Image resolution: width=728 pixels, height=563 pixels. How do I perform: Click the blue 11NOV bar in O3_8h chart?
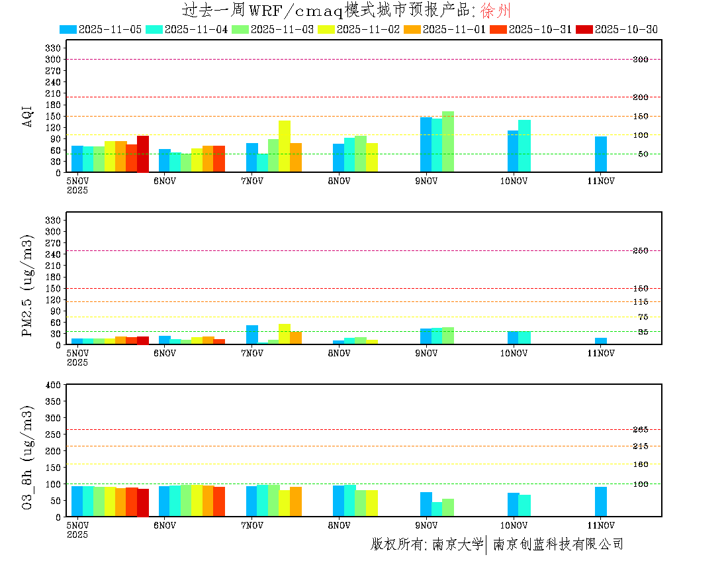(600, 501)
